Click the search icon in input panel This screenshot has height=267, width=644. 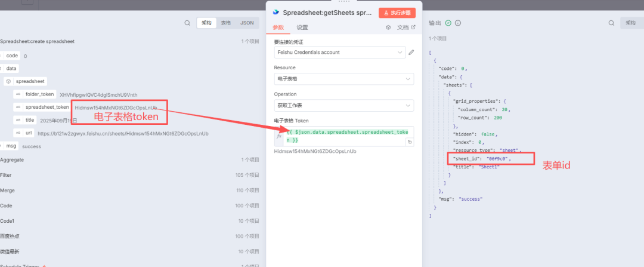(187, 23)
